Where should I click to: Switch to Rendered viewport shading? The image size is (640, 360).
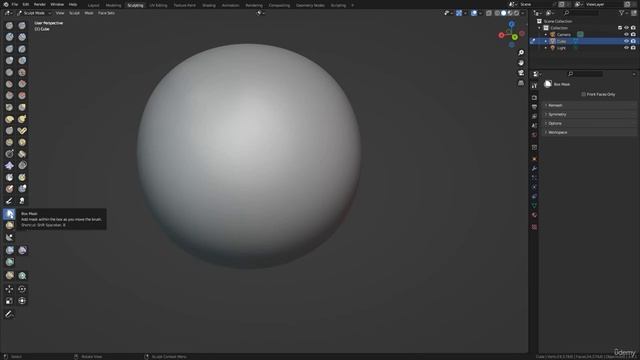[516, 13]
